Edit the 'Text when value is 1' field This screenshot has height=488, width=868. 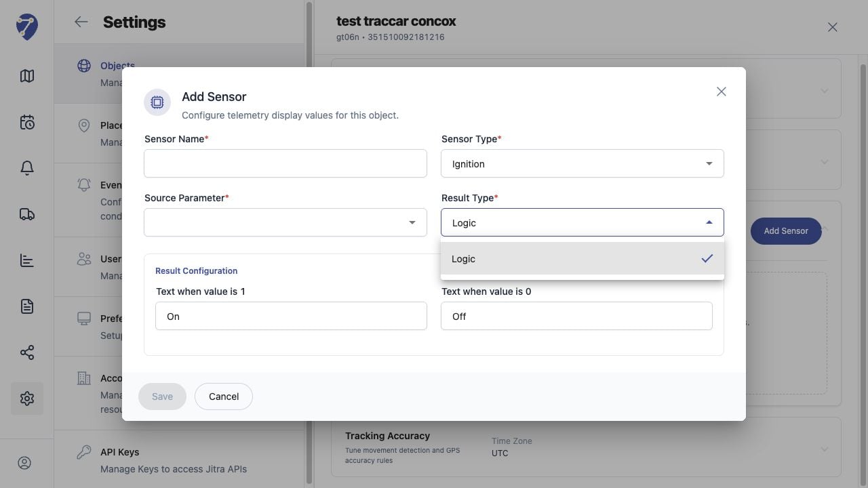(291, 316)
